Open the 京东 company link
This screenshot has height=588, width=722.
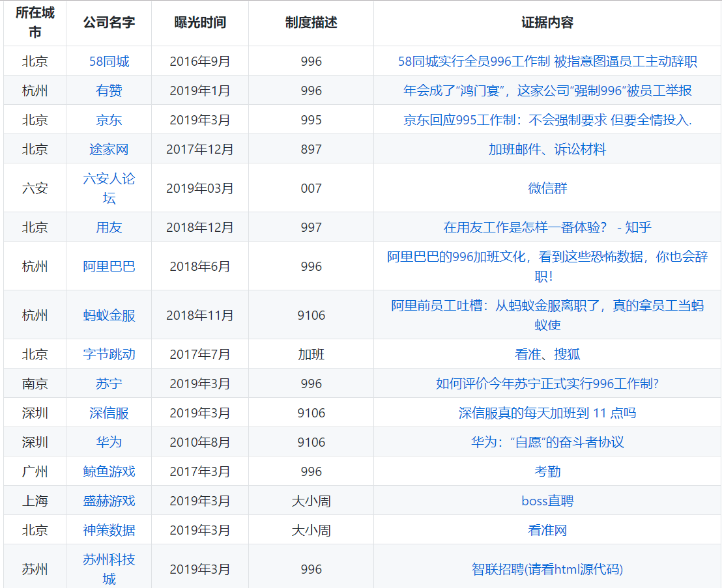click(109, 120)
